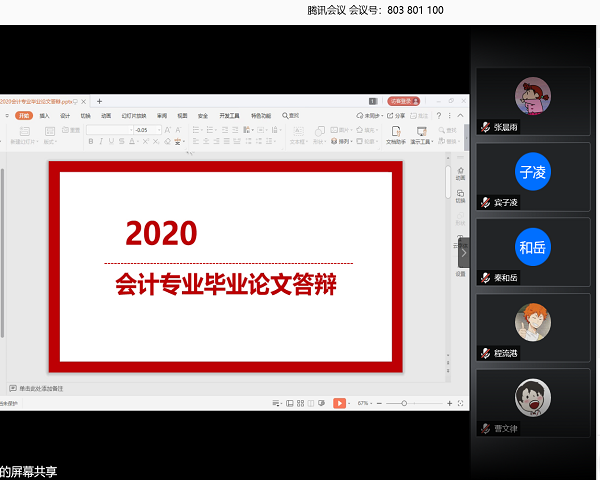Switch to the 设计 ribbon tab
The image size is (600, 480).
(65, 116)
